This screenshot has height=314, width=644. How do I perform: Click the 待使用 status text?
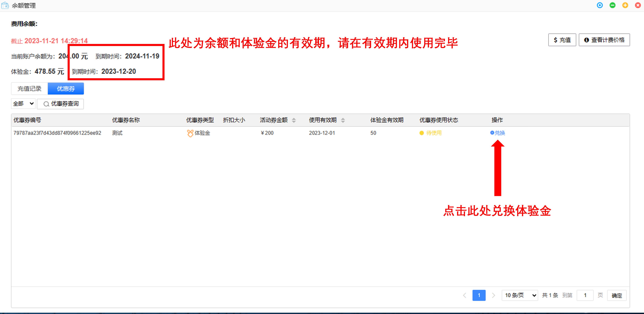point(434,133)
